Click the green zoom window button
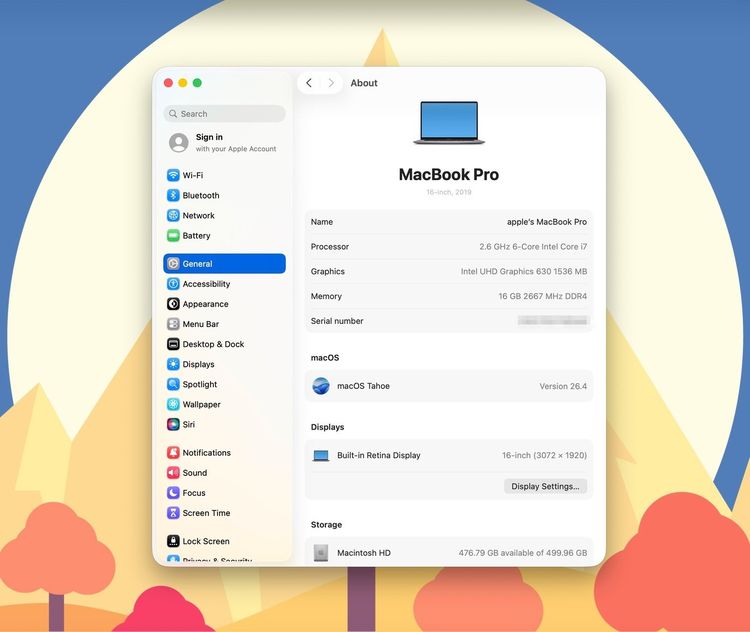 (197, 83)
